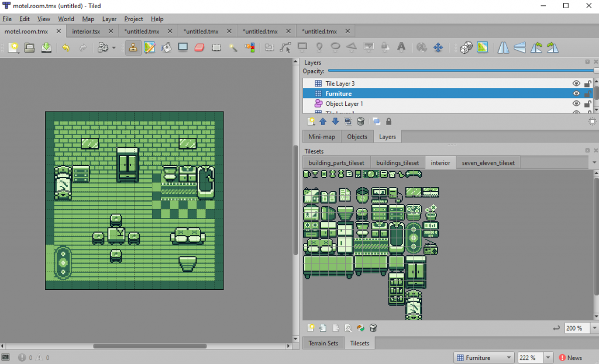Screen dimensions: 599x364
Task: Open the World menu
Action: (x=66, y=19)
